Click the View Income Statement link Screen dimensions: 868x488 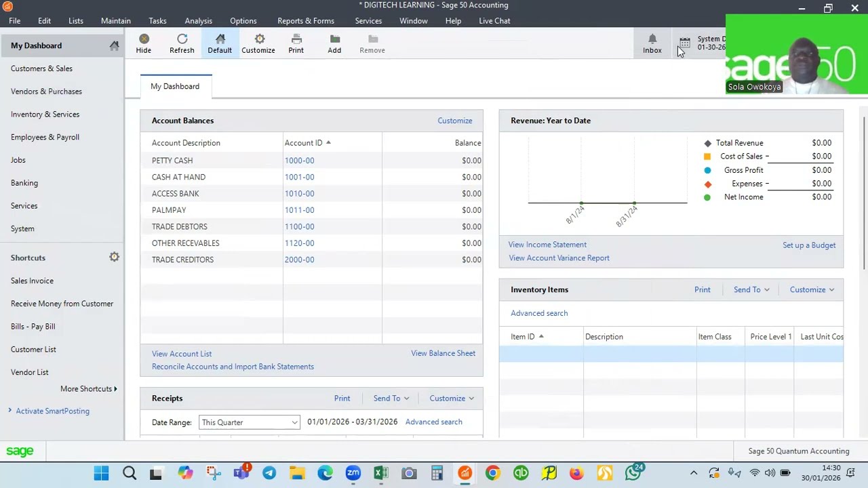(547, 245)
